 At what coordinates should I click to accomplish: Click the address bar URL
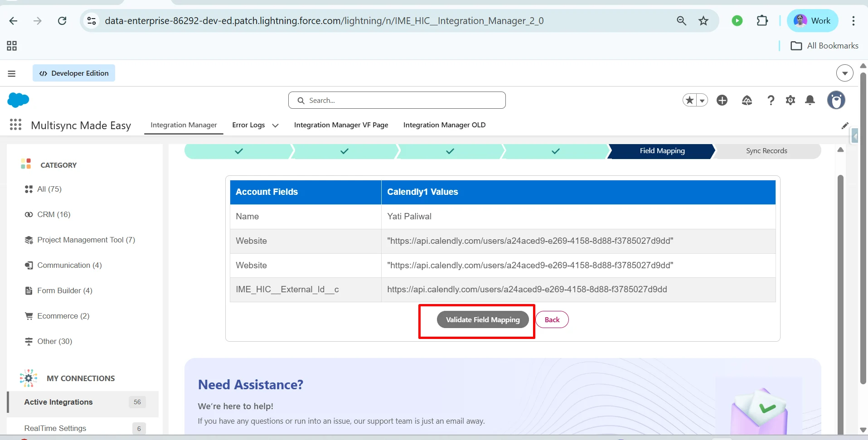point(324,21)
